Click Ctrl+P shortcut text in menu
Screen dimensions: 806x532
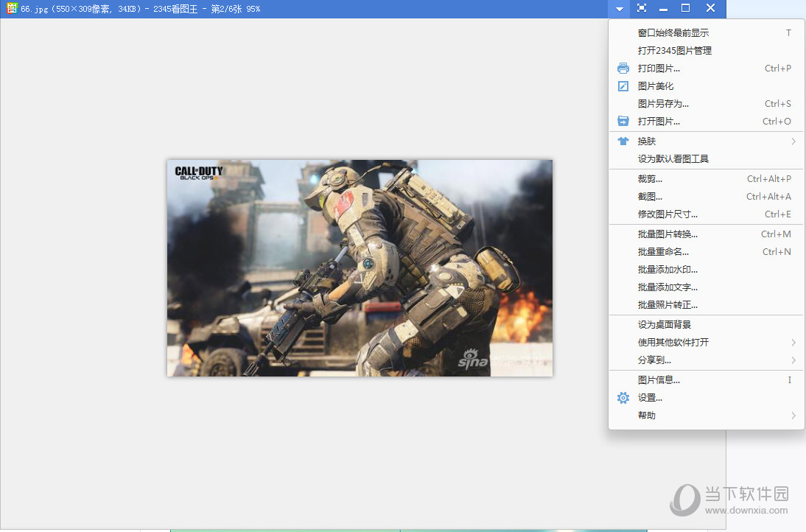778,69
